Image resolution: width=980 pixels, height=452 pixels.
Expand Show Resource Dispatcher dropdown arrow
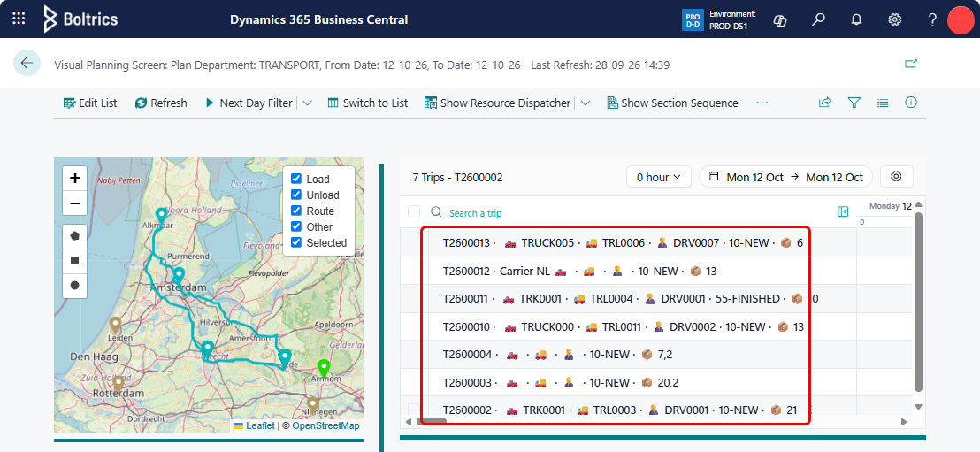(x=585, y=103)
